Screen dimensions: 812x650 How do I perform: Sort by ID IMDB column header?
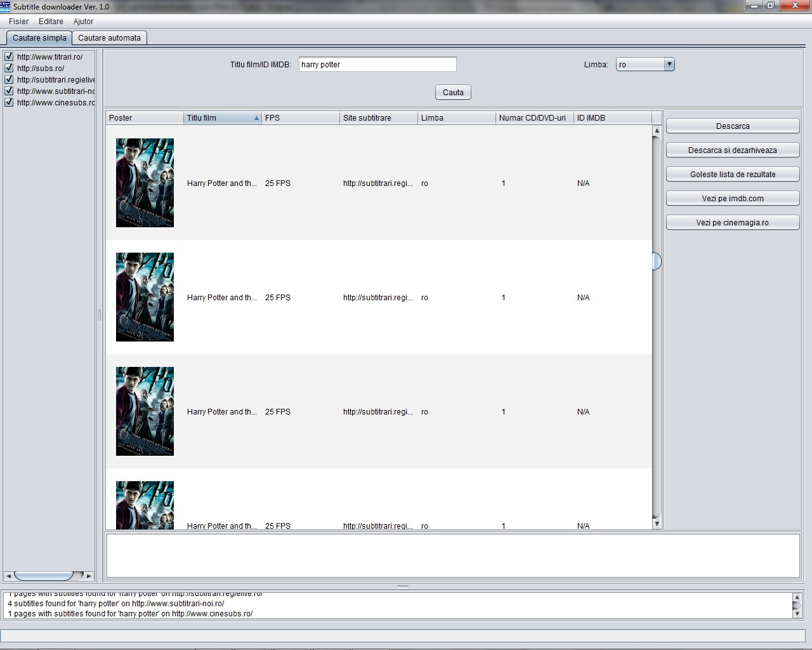coord(613,118)
